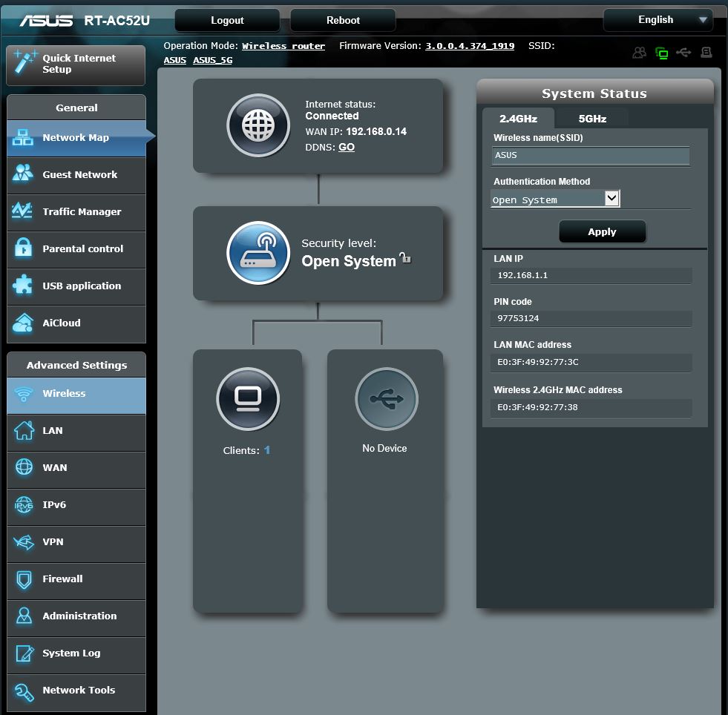Click the WAN globe icon in sidebar

click(x=24, y=467)
